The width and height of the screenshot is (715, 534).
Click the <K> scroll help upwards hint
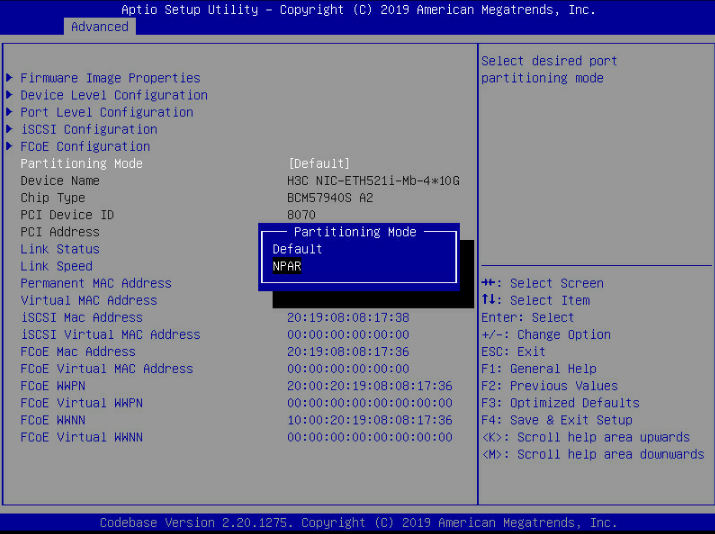[585, 437]
